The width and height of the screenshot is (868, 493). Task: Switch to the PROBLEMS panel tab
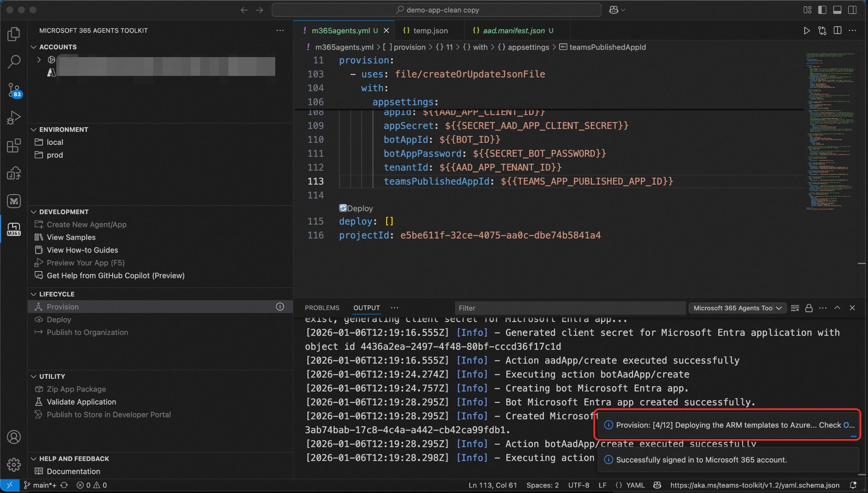point(322,308)
